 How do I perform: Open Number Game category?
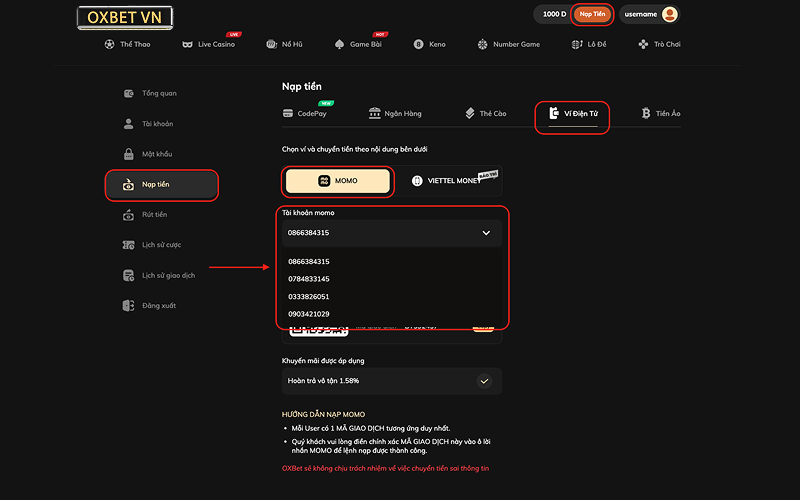509,44
